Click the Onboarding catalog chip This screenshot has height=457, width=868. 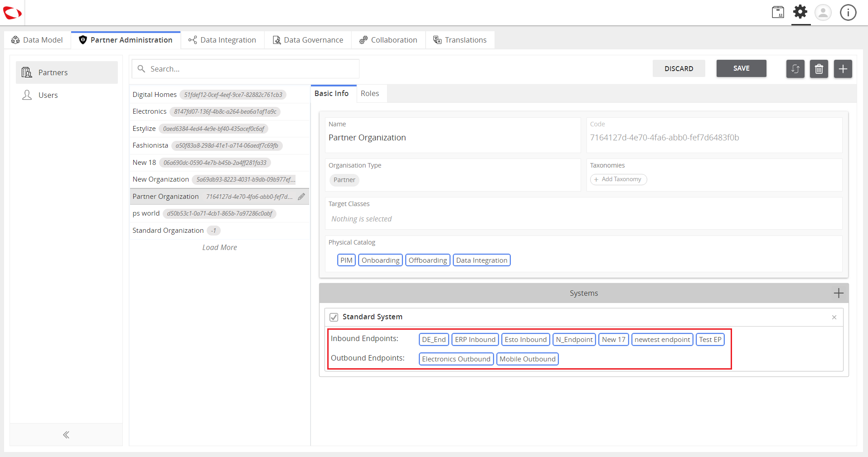point(381,260)
